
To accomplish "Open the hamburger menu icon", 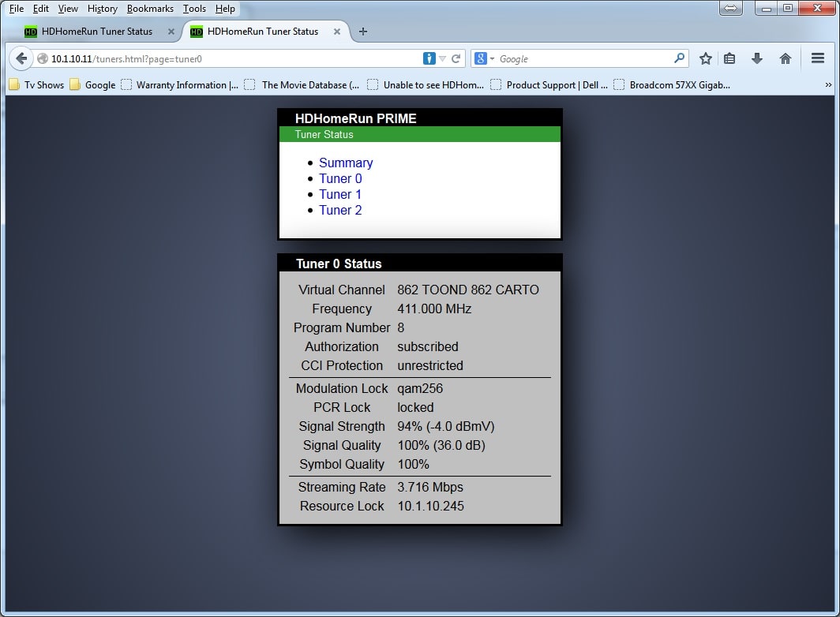I will point(818,58).
